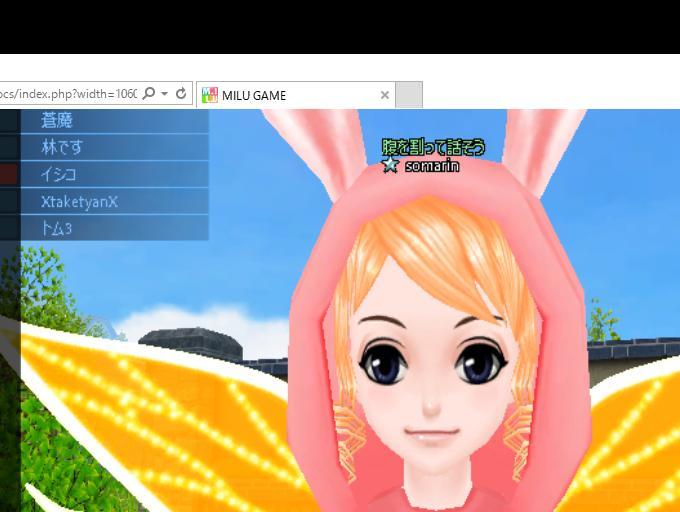Image resolution: width=680 pixels, height=512 pixels.
Task: Click the star icon beside somarin
Action: click(391, 165)
